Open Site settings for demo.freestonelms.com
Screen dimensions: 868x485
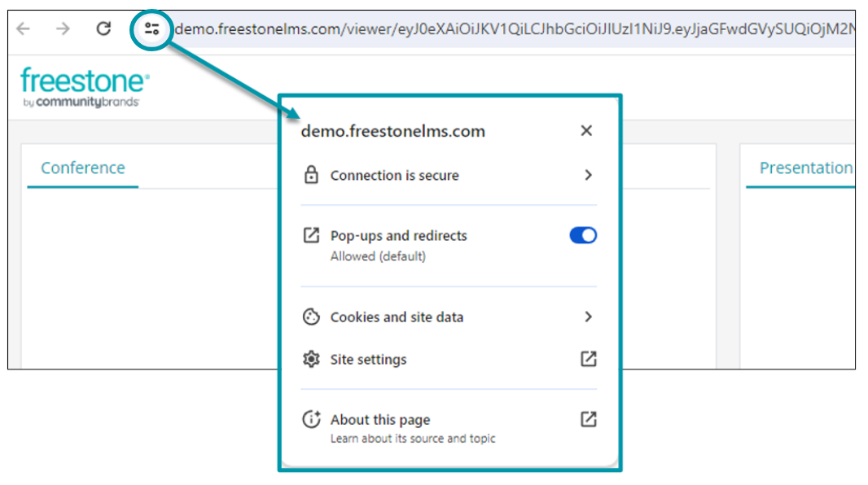click(x=370, y=359)
